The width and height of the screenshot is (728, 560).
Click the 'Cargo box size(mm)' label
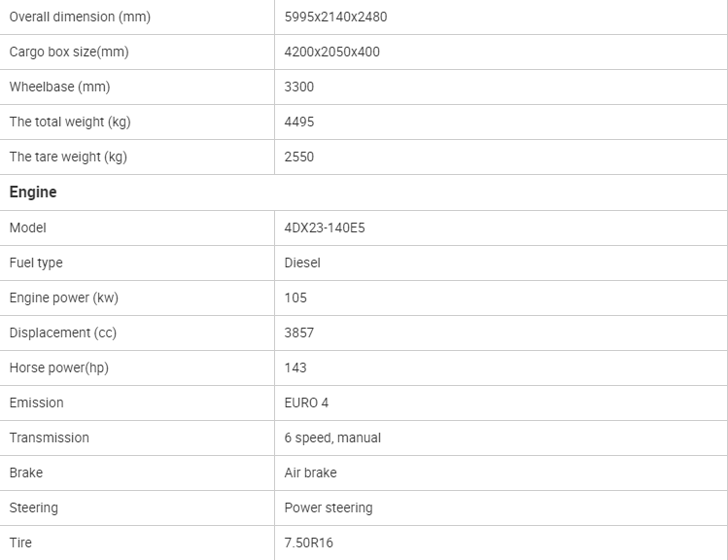pyautogui.click(x=69, y=52)
